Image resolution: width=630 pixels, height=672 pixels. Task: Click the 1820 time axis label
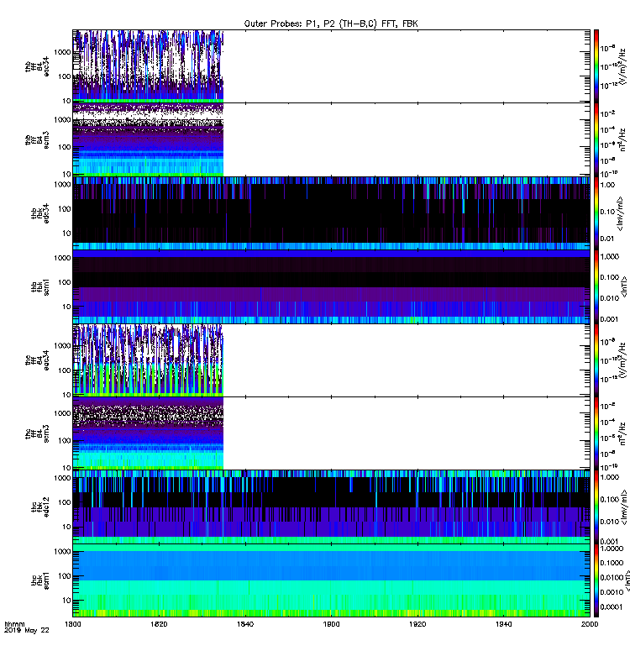coord(159,624)
